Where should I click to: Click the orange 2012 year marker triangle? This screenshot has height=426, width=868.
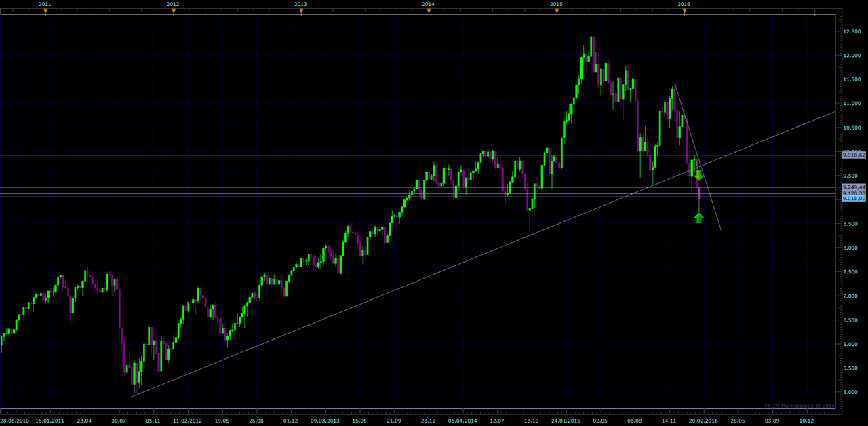[174, 11]
